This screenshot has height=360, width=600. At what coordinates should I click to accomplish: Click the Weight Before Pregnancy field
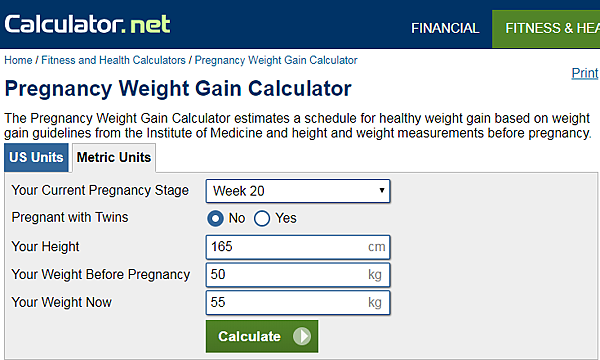click(x=298, y=275)
